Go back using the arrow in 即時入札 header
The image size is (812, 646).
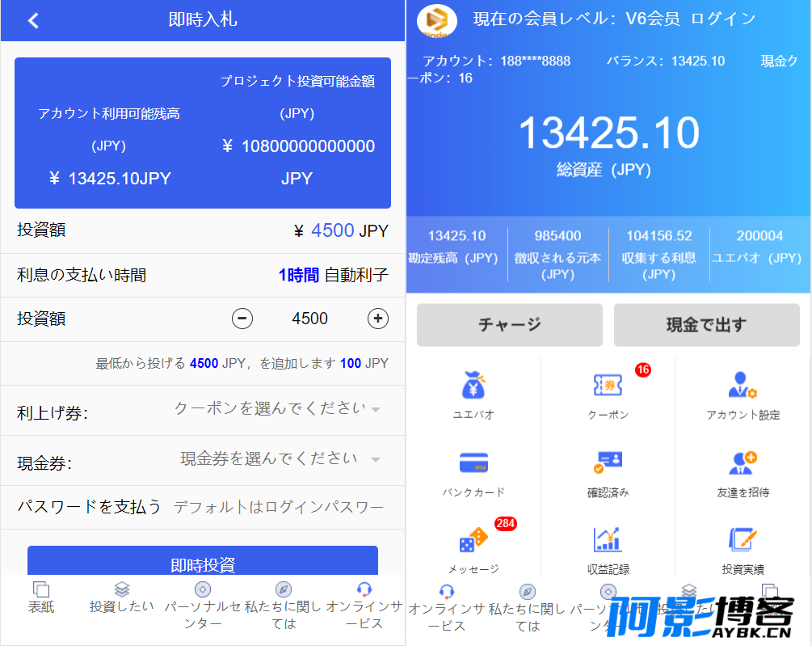[34, 21]
